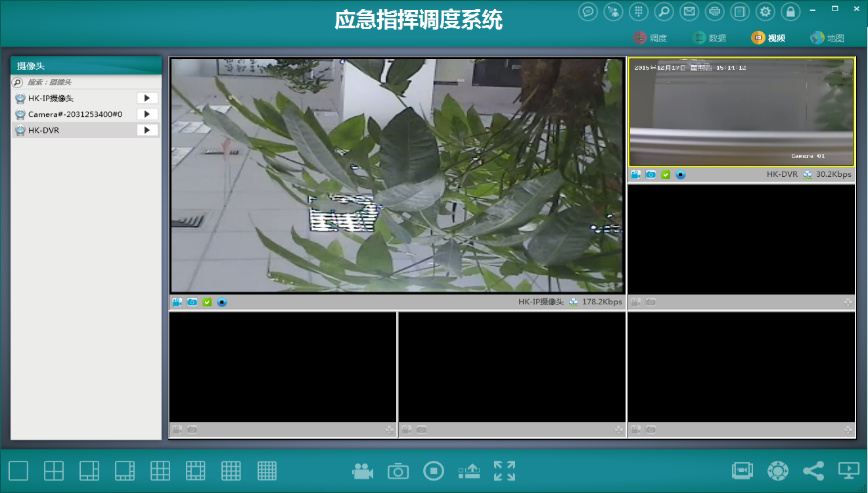Screen dimensions: 868x493
Task: Open the PTZ direction control icon
Action: [778, 471]
